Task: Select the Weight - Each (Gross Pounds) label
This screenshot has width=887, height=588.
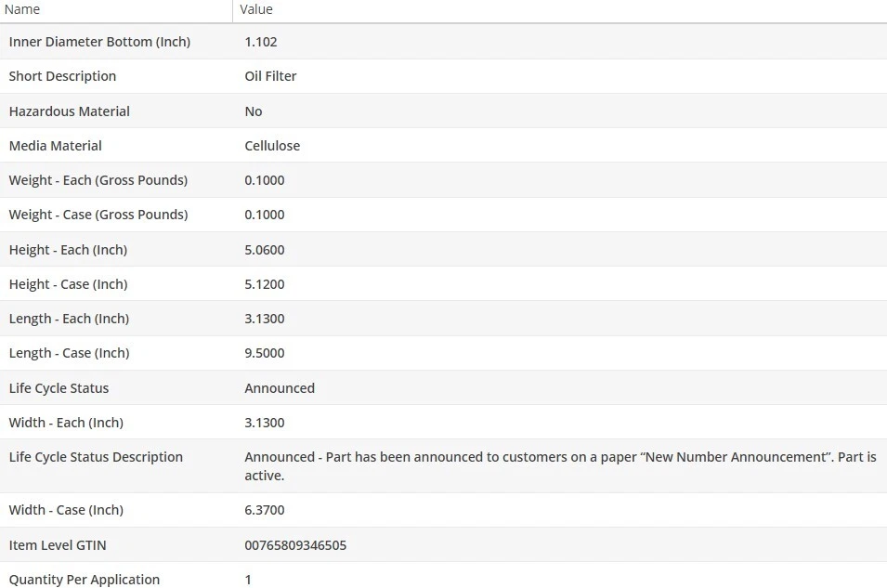Action: 98,180
